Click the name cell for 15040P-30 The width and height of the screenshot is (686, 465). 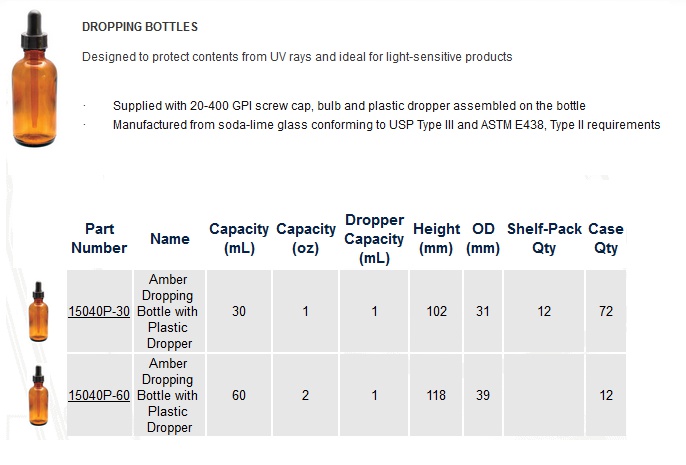[x=169, y=311]
